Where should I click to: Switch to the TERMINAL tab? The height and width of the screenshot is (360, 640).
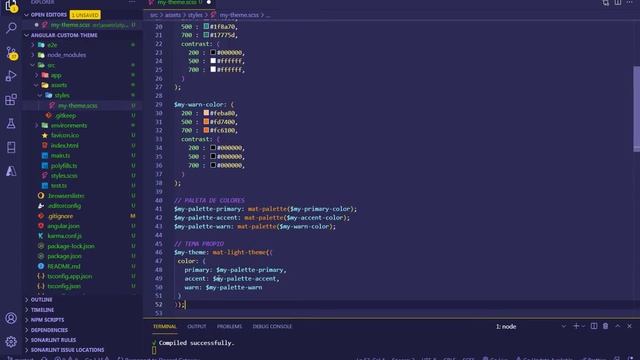164,327
